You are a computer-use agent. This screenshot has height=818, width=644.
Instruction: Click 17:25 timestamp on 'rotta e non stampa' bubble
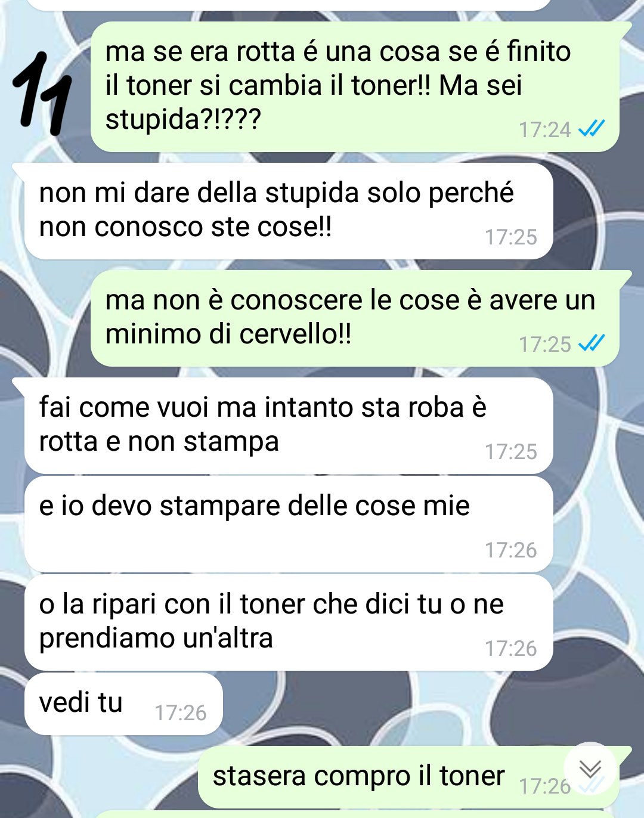click(x=511, y=451)
